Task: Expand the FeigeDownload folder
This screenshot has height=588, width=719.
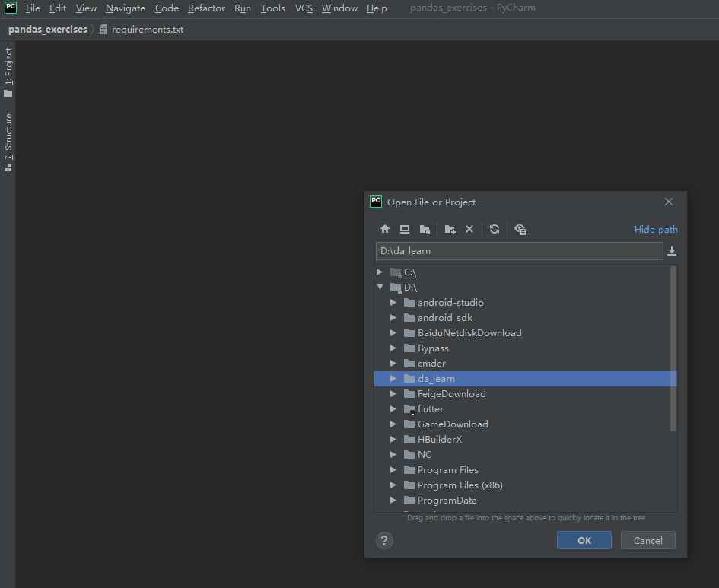Action: point(393,394)
